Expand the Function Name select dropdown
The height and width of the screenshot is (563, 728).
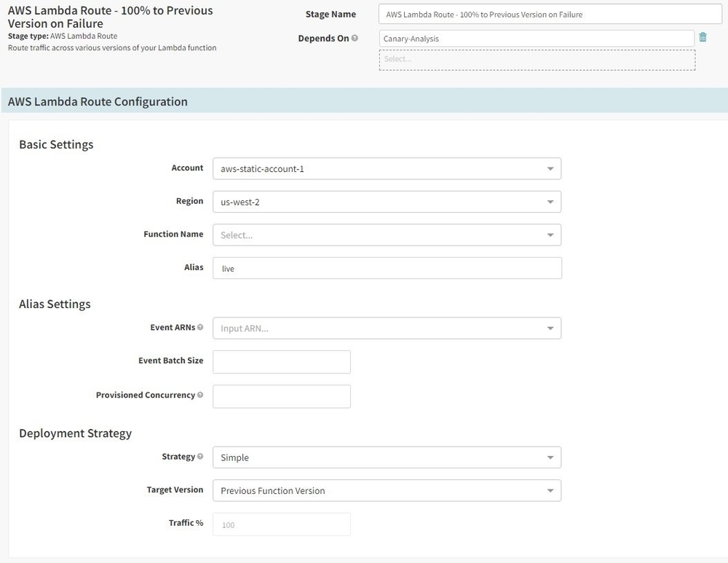[387, 235]
